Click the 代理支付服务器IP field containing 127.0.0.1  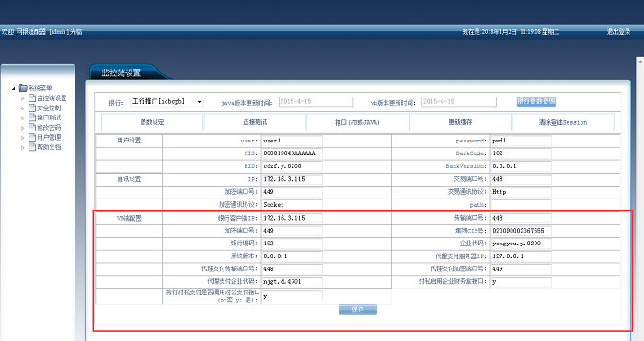tap(522, 256)
